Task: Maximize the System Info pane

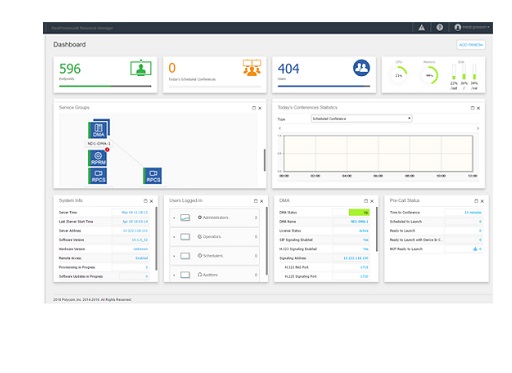Action: (145, 201)
